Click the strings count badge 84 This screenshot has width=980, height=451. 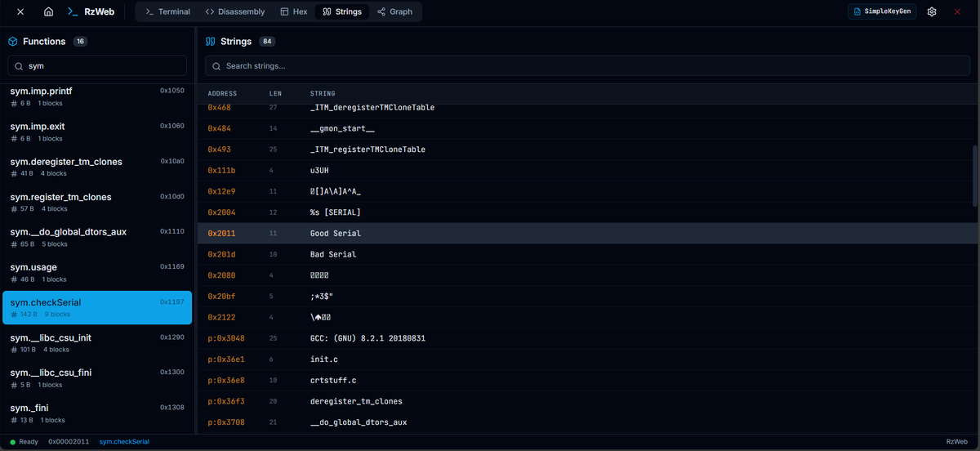click(267, 42)
